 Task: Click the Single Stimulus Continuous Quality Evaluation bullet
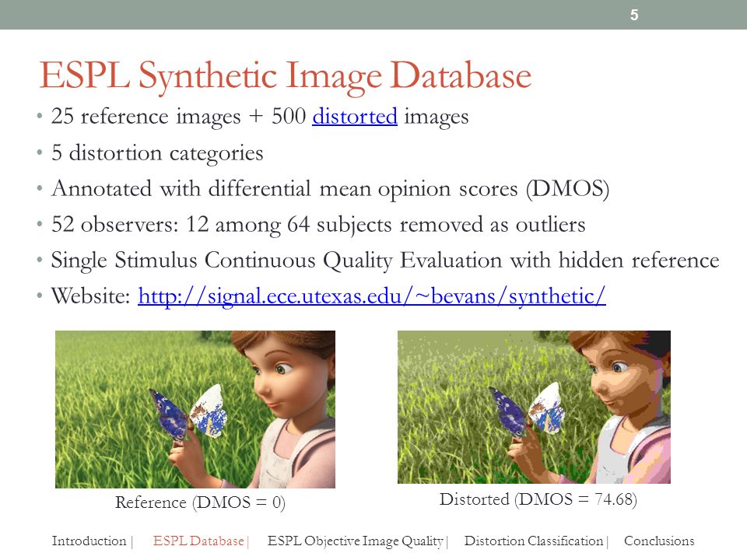(x=385, y=261)
